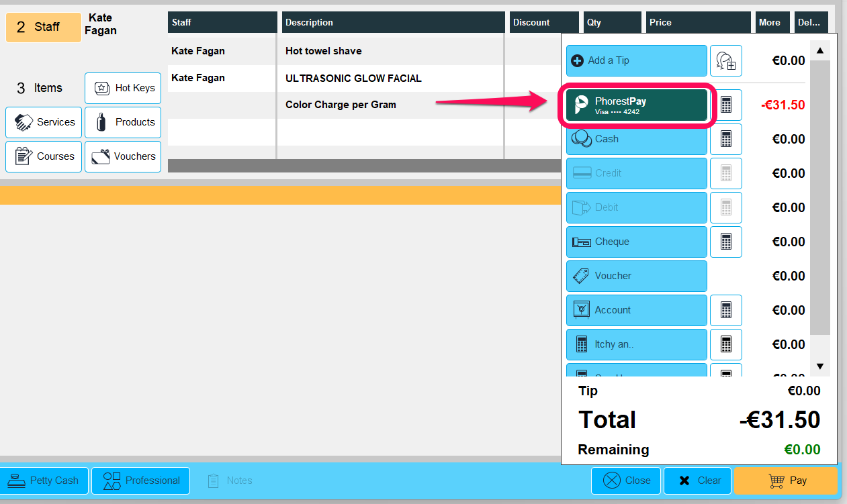The width and height of the screenshot is (847, 504).
Task: Open Products list
Action: coord(123,122)
